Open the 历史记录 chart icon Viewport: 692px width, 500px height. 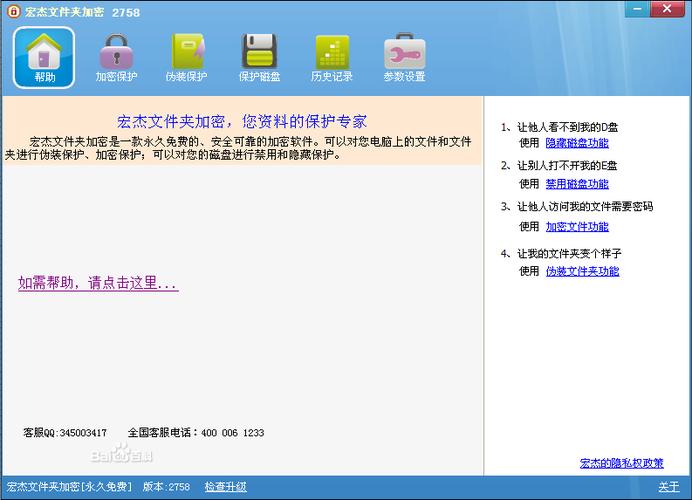(332, 58)
